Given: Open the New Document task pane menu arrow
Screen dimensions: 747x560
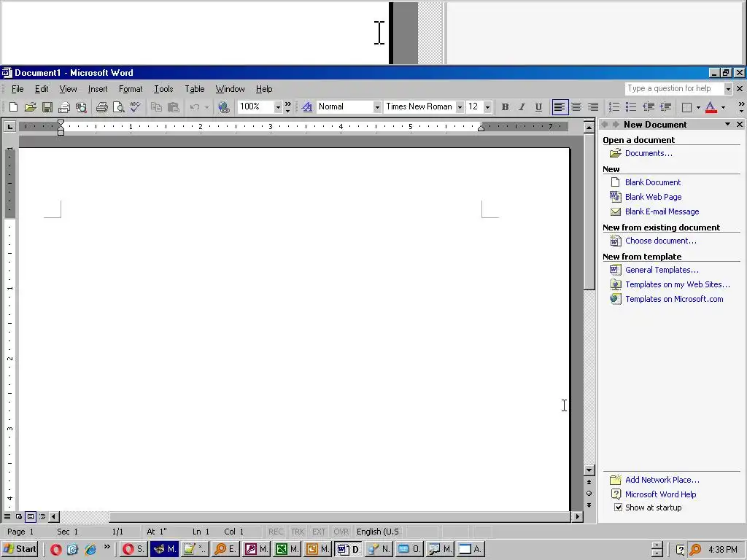Looking at the screenshot, I should pos(727,124).
